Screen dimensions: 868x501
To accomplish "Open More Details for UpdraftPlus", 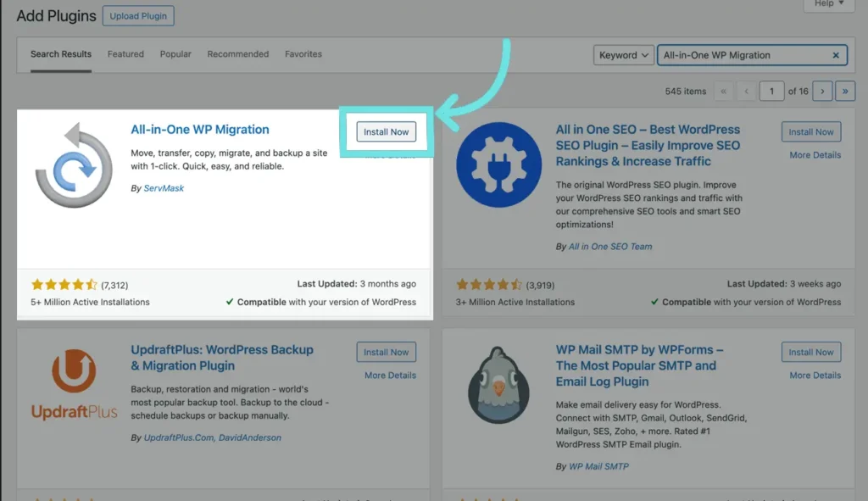I will point(390,376).
